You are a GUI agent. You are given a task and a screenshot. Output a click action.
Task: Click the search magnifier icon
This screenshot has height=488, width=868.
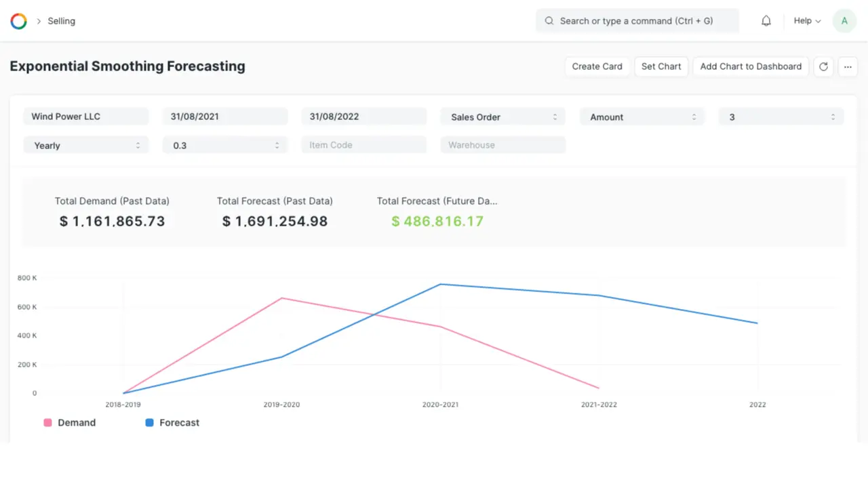click(x=549, y=21)
